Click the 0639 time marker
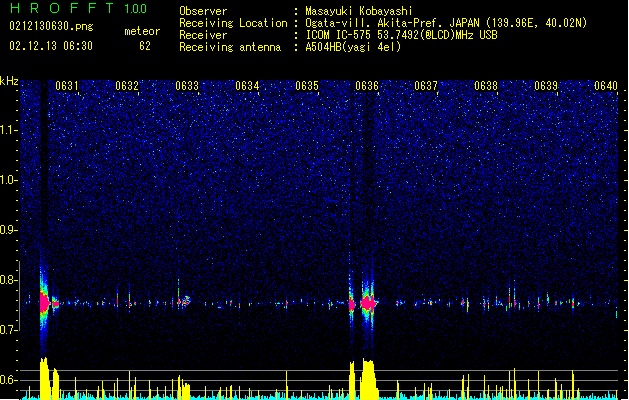Screen dimensions: 629x400 (x=546, y=86)
